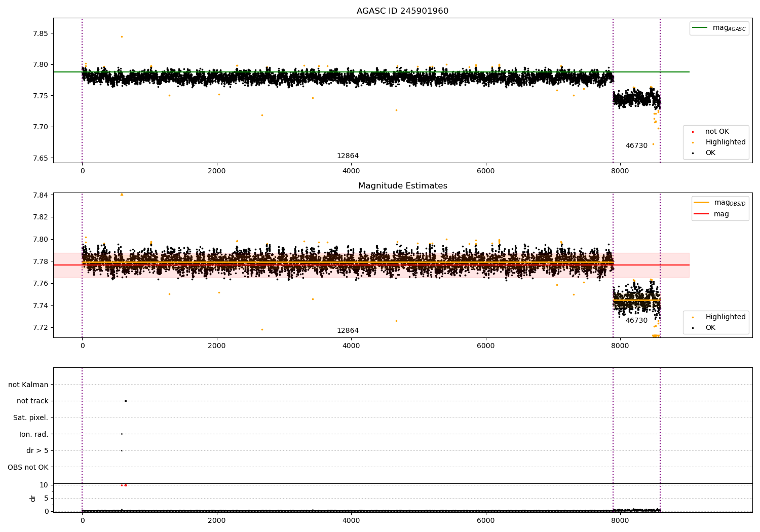Click the green mag AGASC legend line
The image size is (760, 532).
700,28
